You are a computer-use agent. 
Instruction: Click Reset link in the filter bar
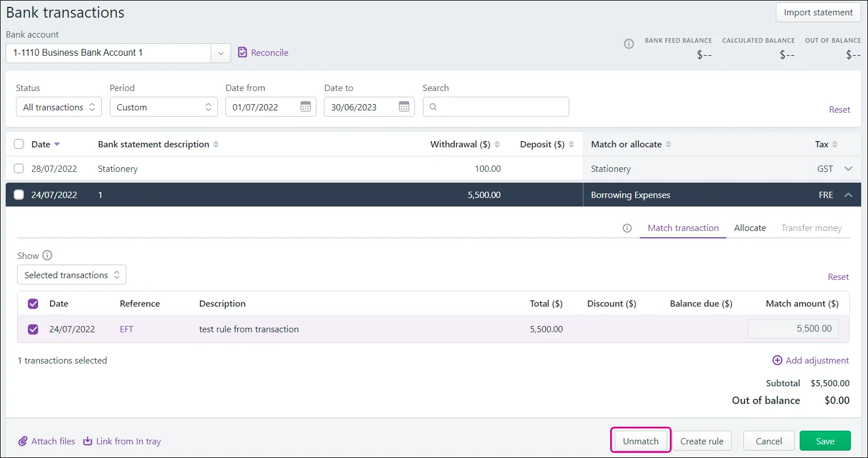tap(840, 109)
